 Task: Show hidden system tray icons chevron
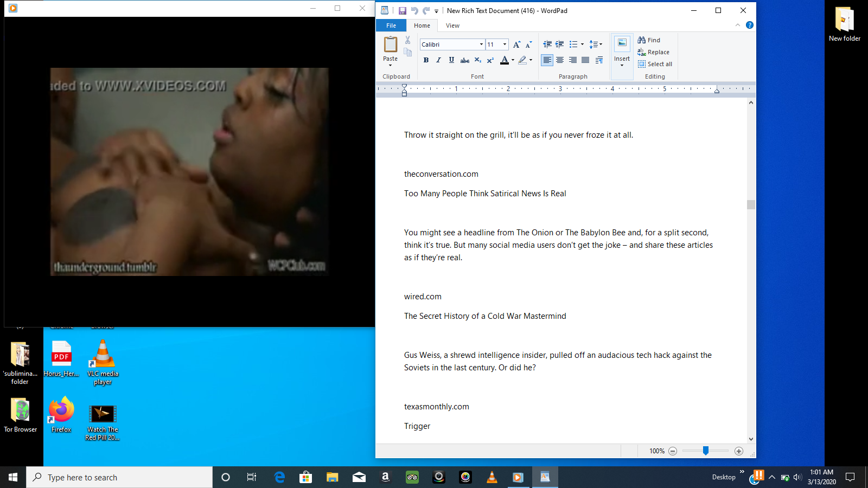coord(772,477)
